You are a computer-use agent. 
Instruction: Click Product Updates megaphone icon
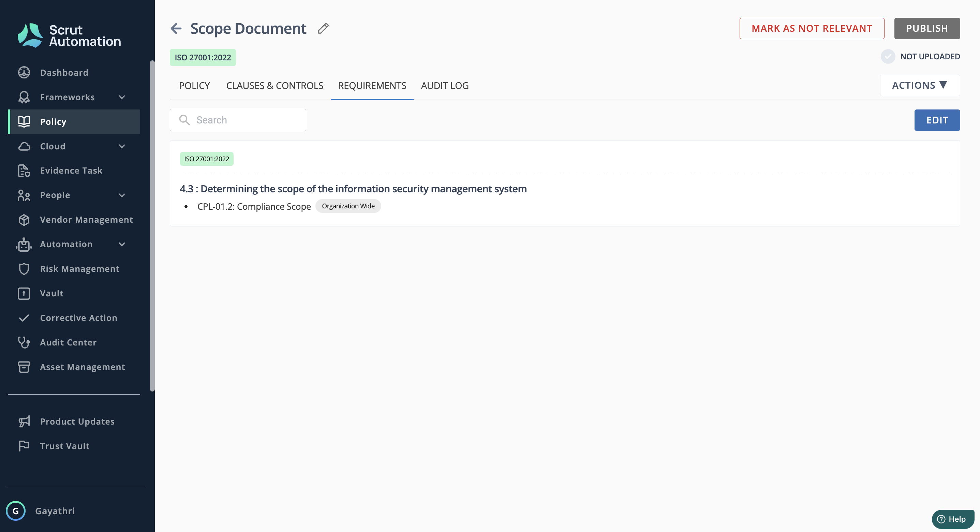tap(24, 421)
